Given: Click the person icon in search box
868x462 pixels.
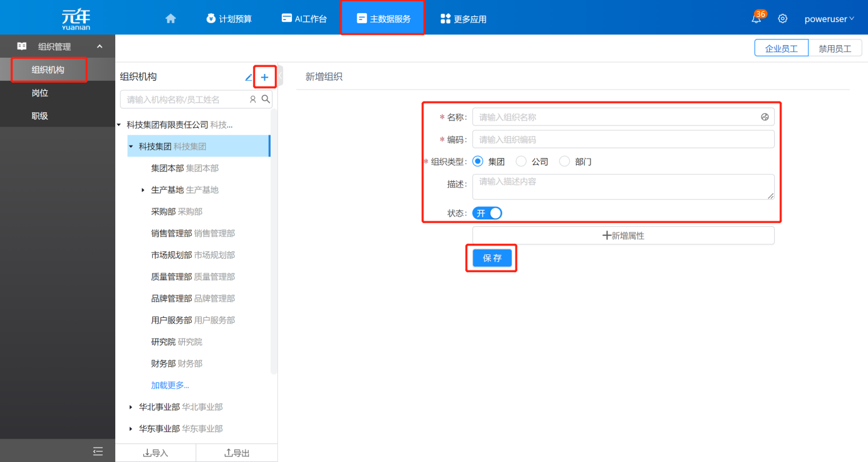Looking at the screenshot, I should [253, 99].
